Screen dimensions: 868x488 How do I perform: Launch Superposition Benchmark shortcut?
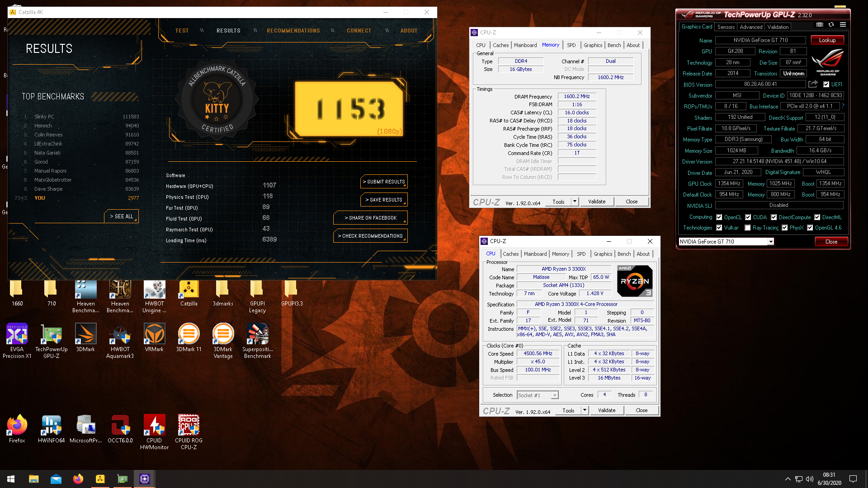258,341
